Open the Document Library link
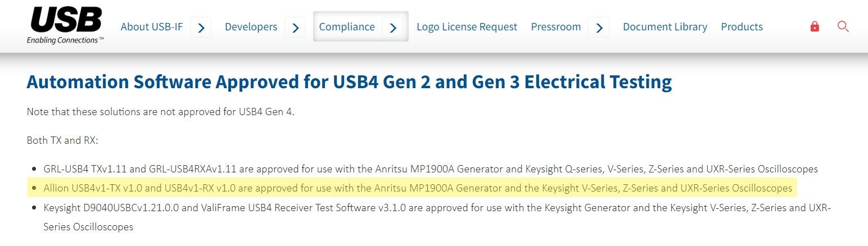 click(664, 27)
